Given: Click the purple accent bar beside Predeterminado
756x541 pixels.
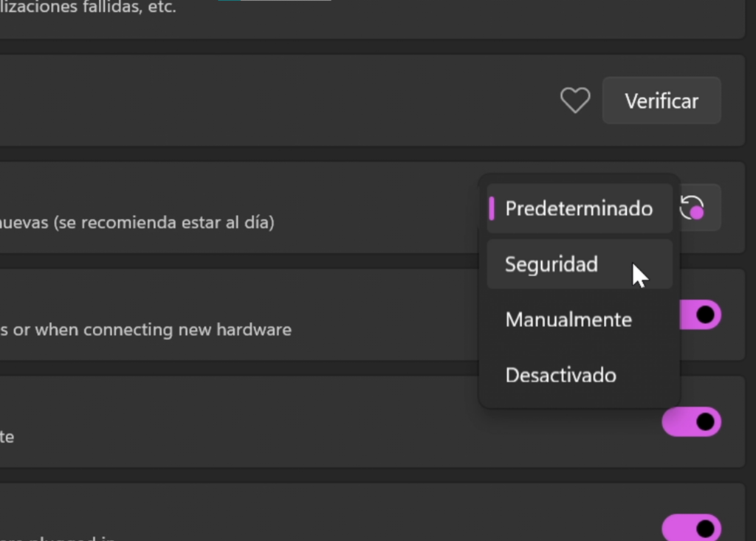Looking at the screenshot, I should pyautogui.click(x=494, y=208).
